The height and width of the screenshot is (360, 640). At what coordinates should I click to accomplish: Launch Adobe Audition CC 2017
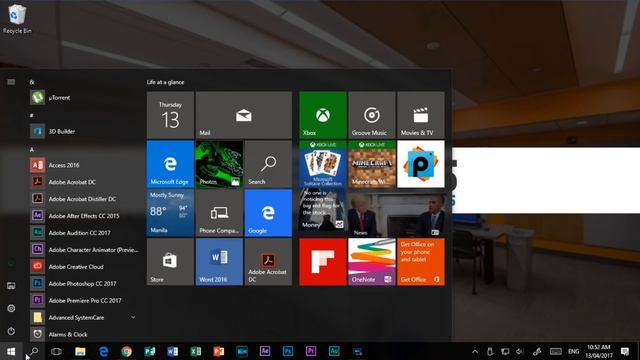pos(84,233)
